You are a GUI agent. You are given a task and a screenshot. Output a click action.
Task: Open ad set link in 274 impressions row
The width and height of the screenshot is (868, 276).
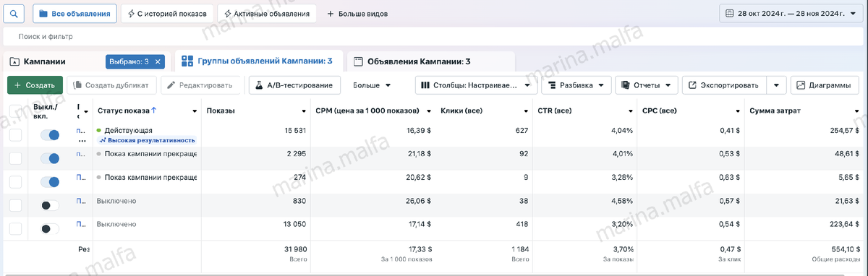pyautogui.click(x=80, y=177)
